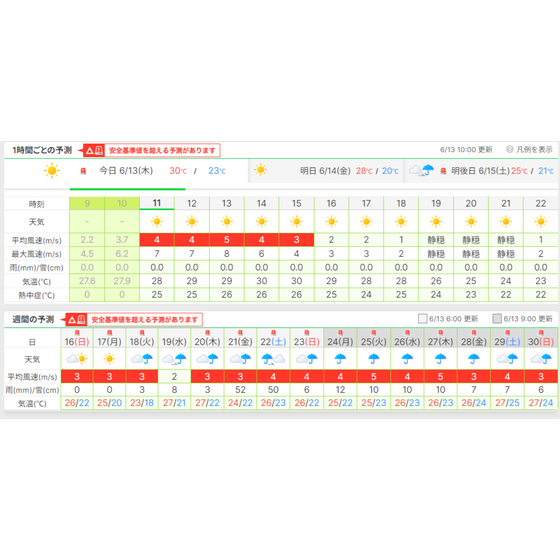
Task: Click the umbrella icon under 26(水)
Action: (407, 359)
